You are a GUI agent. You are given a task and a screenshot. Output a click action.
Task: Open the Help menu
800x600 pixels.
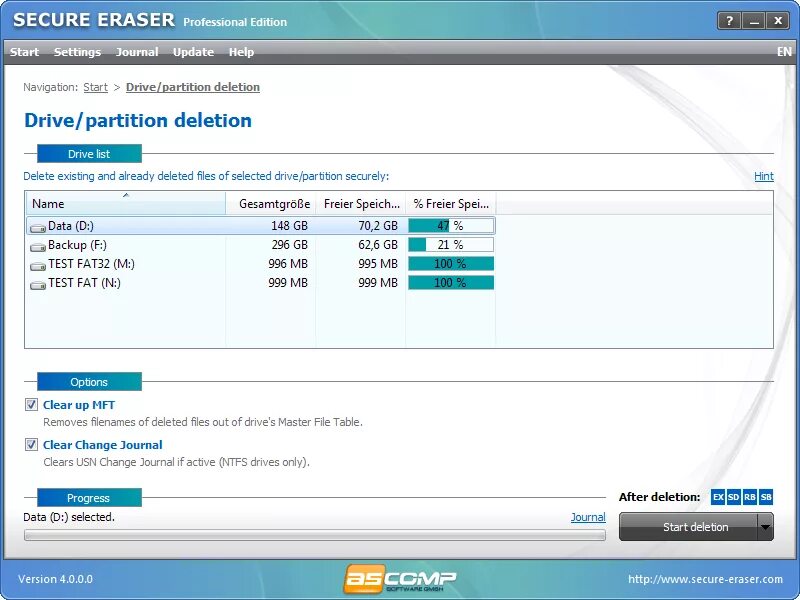[x=241, y=52]
